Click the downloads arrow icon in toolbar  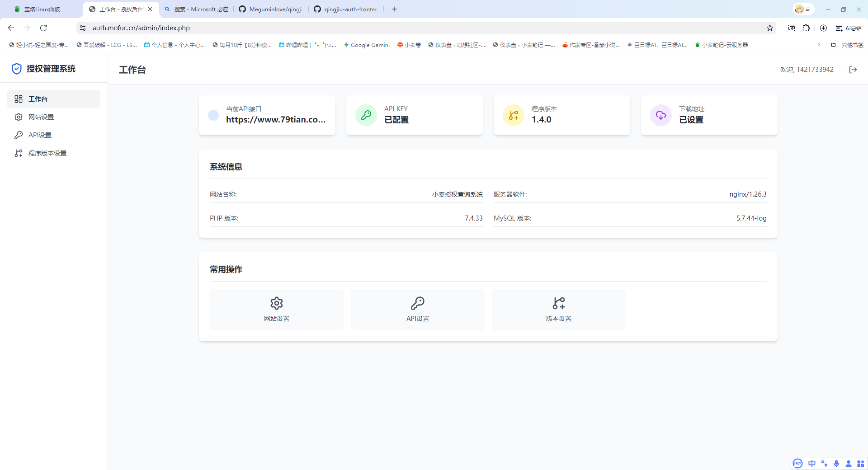[x=823, y=28]
